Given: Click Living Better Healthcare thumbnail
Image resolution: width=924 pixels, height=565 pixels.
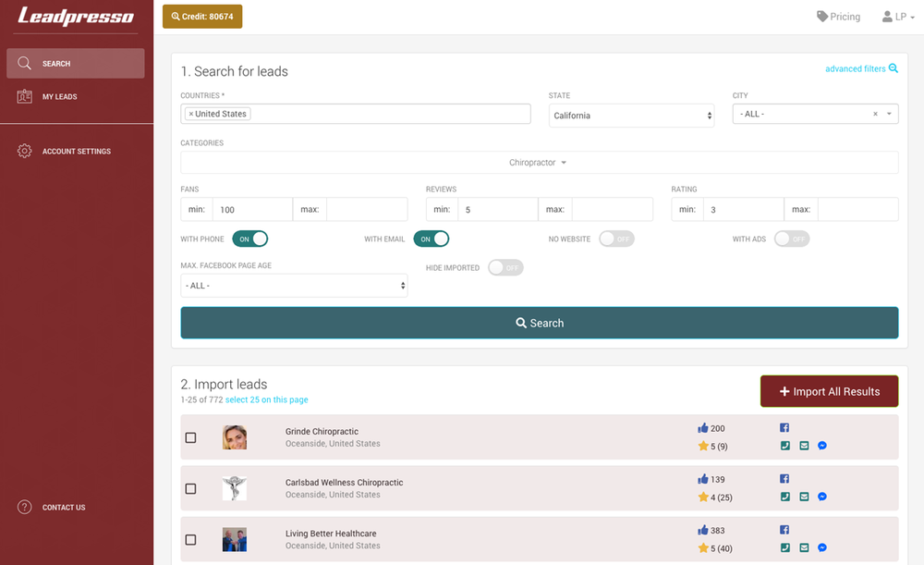Looking at the screenshot, I should (x=235, y=540).
